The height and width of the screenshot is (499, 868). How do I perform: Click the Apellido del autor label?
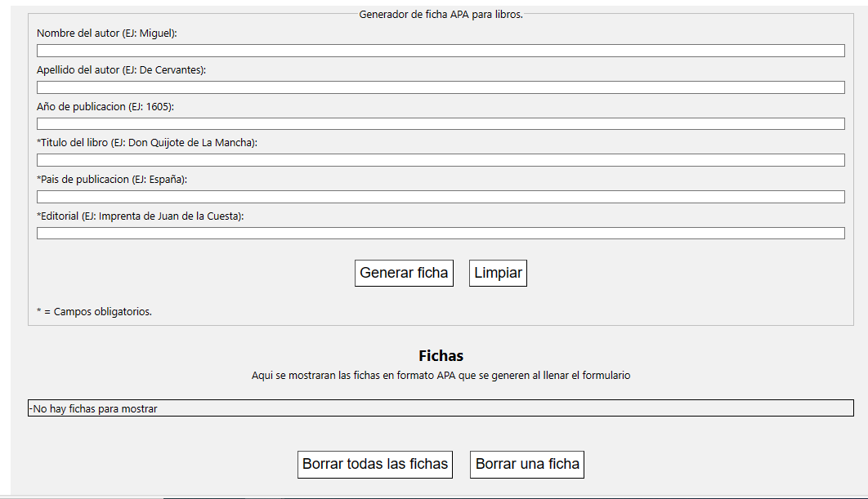(119, 70)
